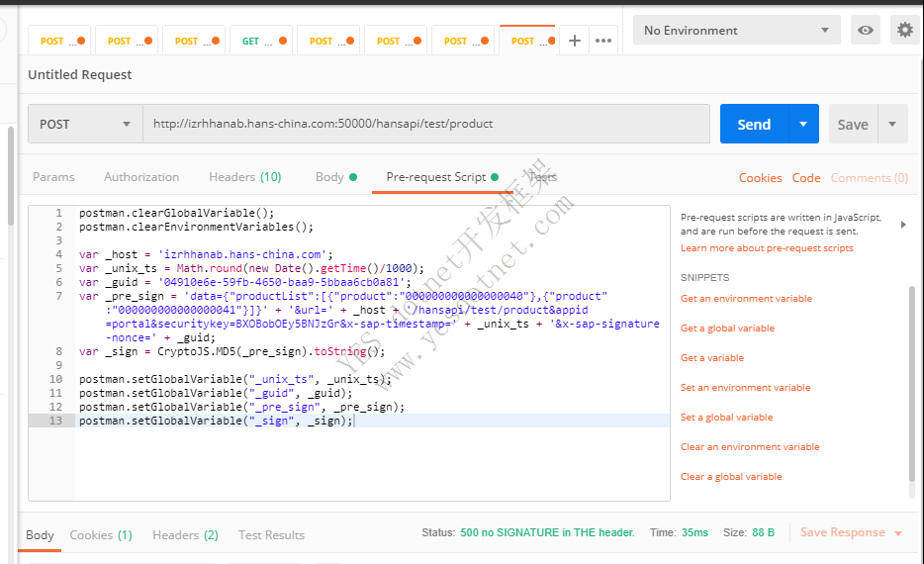Save the request with Save button
The image size is (924, 564).
click(x=853, y=125)
